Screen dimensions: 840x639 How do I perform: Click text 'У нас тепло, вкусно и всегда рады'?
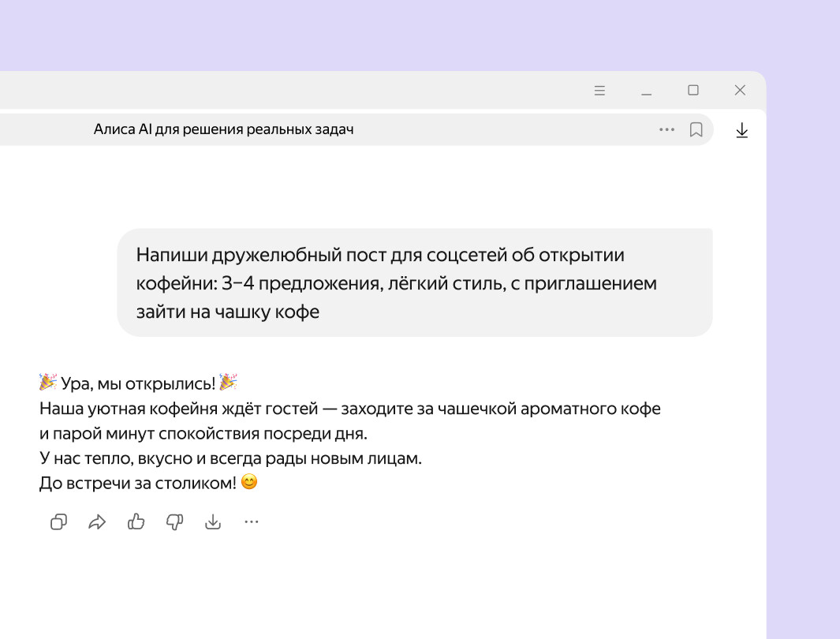[x=174, y=458]
